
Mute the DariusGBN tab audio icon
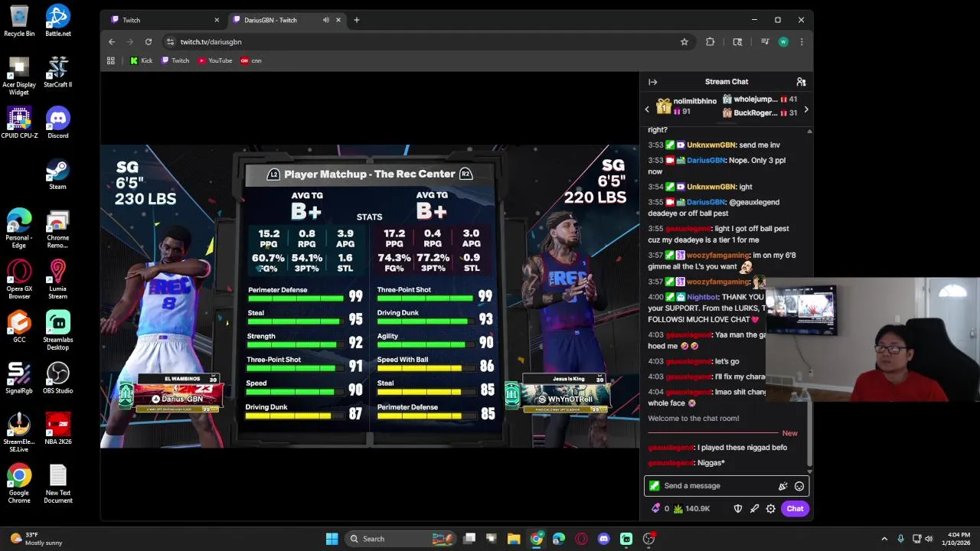(x=326, y=20)
